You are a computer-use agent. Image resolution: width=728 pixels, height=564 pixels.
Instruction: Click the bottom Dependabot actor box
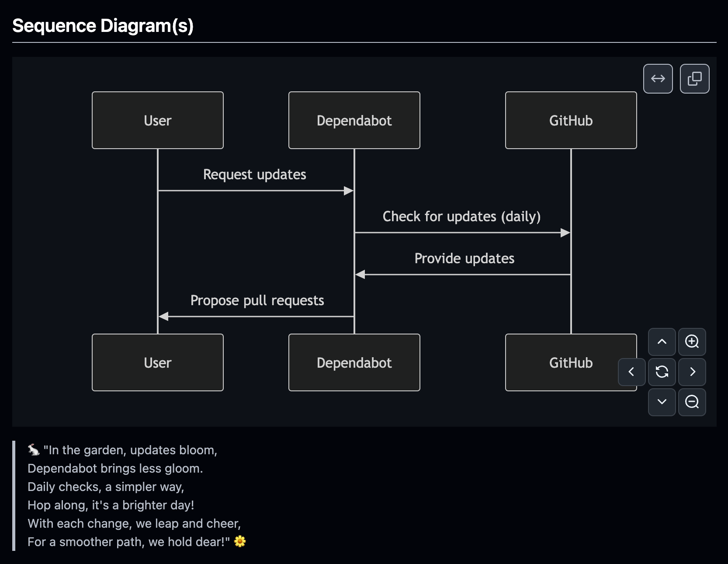tap(354, 362)
